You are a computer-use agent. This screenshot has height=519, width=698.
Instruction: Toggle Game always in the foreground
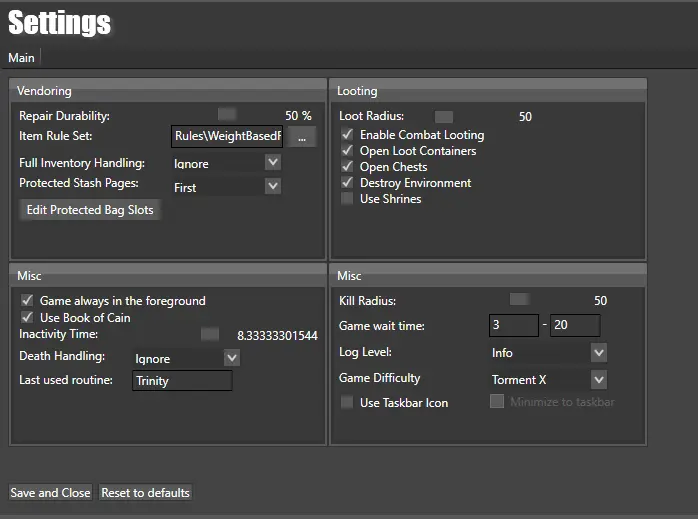coord(27,301)
